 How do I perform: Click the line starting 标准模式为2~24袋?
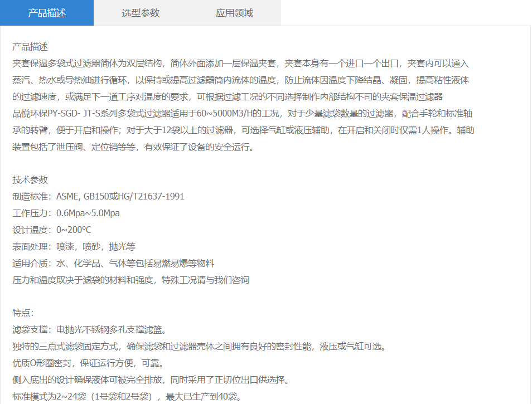click(127, 396)
